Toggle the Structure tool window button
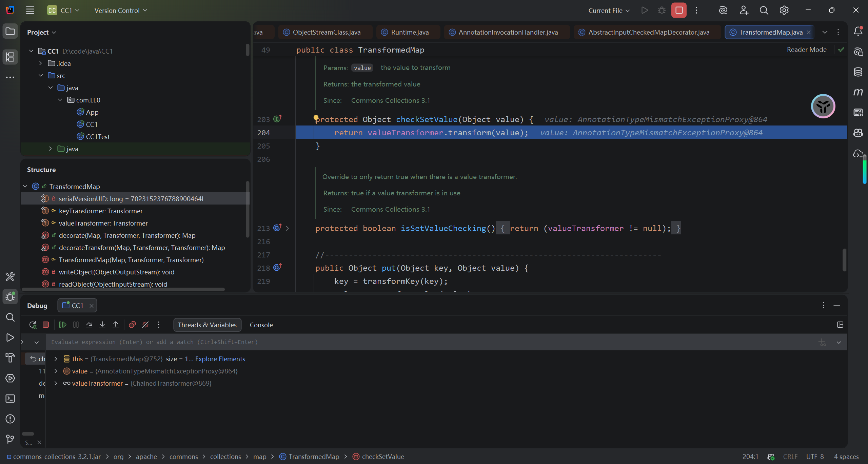Viewport: 868px width, 464px height. 10,57
